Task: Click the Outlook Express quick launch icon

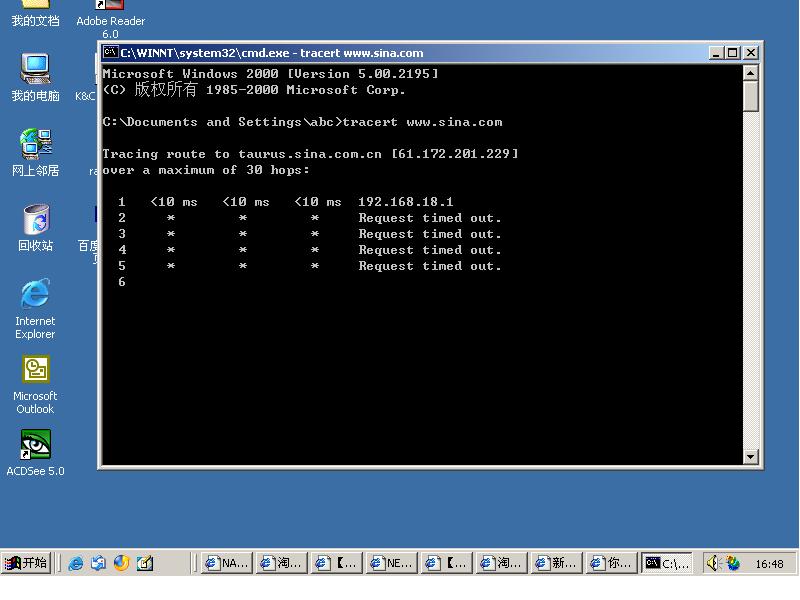Action: point(98,563)
